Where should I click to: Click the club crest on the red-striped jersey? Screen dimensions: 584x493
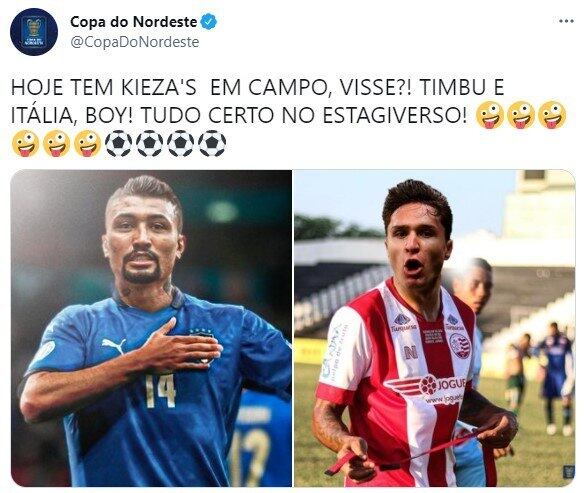[x=460, y=345]
